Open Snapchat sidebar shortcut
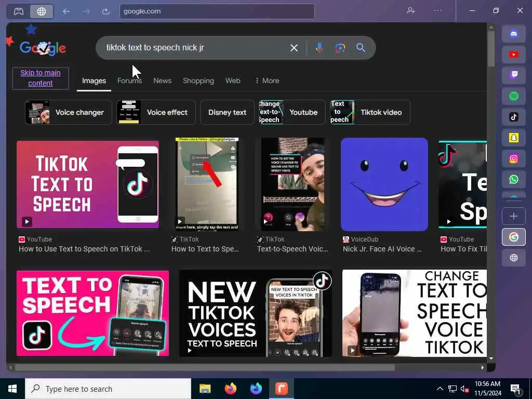532x399 pixels. click(x=514, y=138)
